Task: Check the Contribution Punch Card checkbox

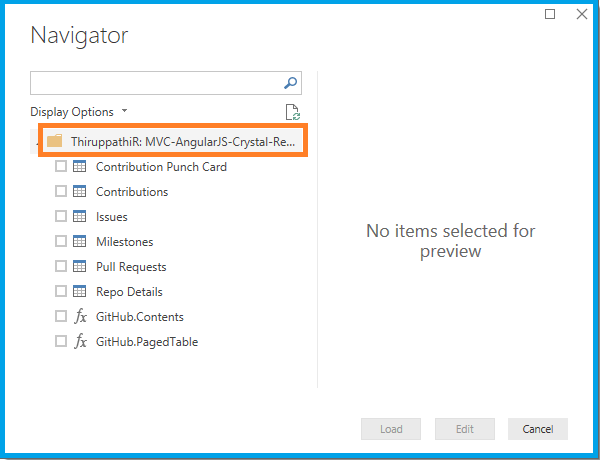Action: point(61,167)
